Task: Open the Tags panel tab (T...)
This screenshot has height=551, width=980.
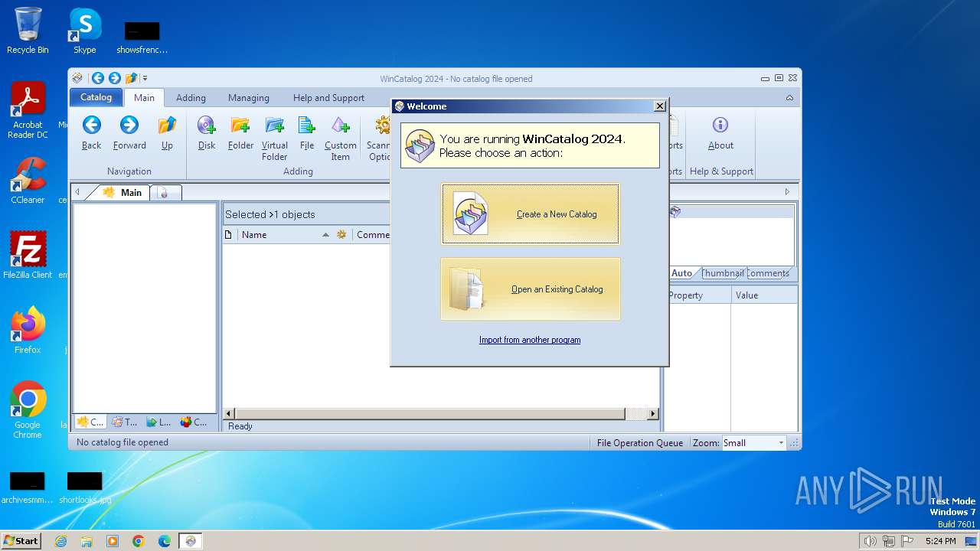Action: [125, 422]
